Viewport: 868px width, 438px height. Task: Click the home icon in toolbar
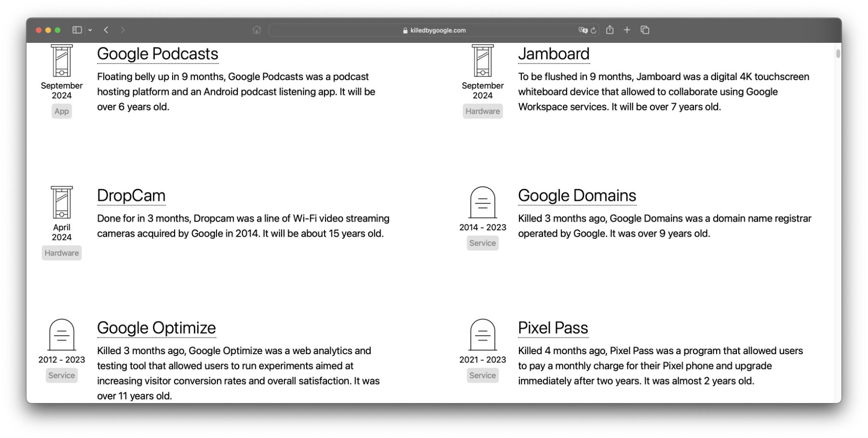click(x=257, y=30)
